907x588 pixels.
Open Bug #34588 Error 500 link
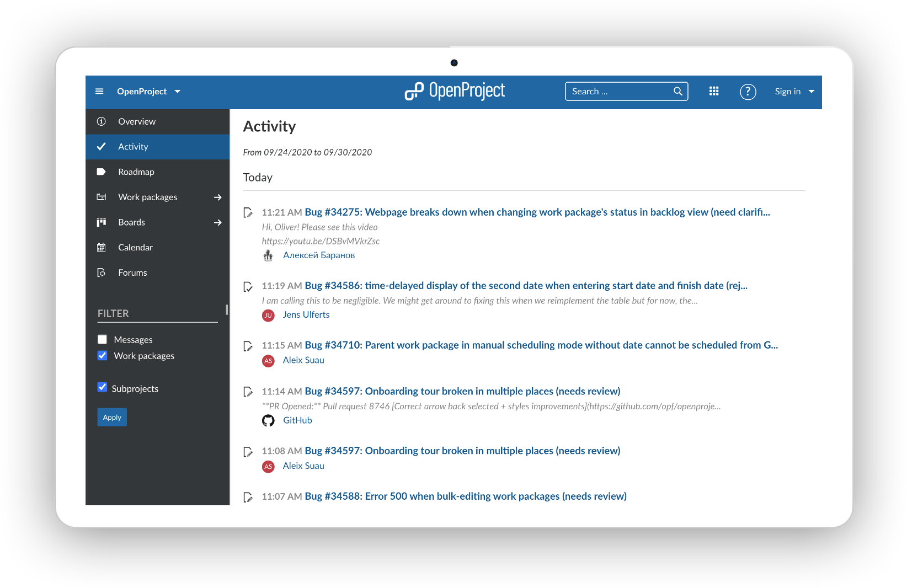coord(465,496)
